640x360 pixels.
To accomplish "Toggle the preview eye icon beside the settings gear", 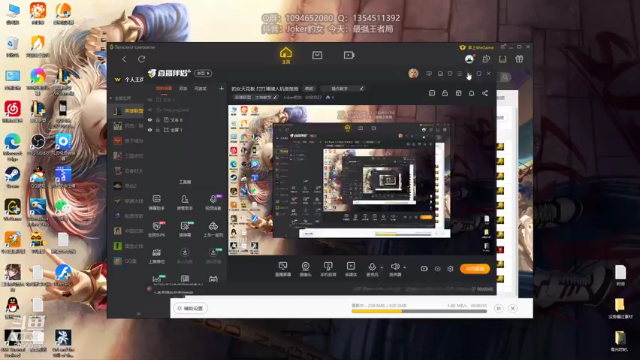I will tap(438, 269).
